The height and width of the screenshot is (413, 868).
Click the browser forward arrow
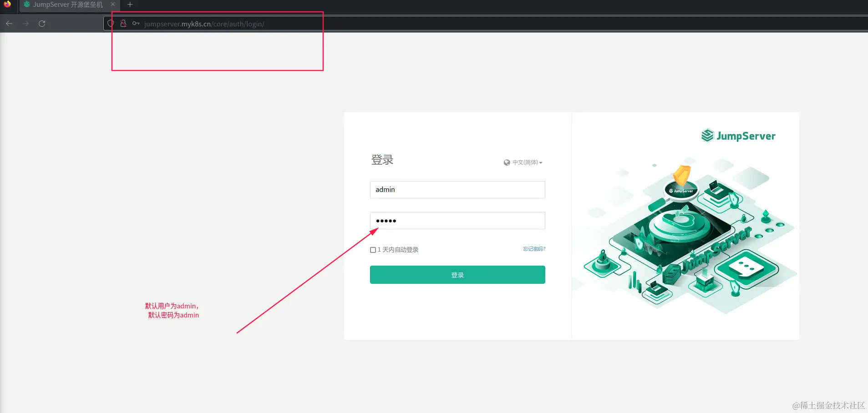25,24
